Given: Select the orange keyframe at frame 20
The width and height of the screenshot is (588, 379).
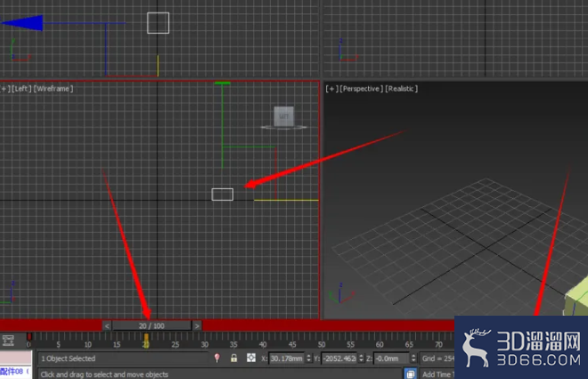Looking at the screenshot, I should [146, 341].
